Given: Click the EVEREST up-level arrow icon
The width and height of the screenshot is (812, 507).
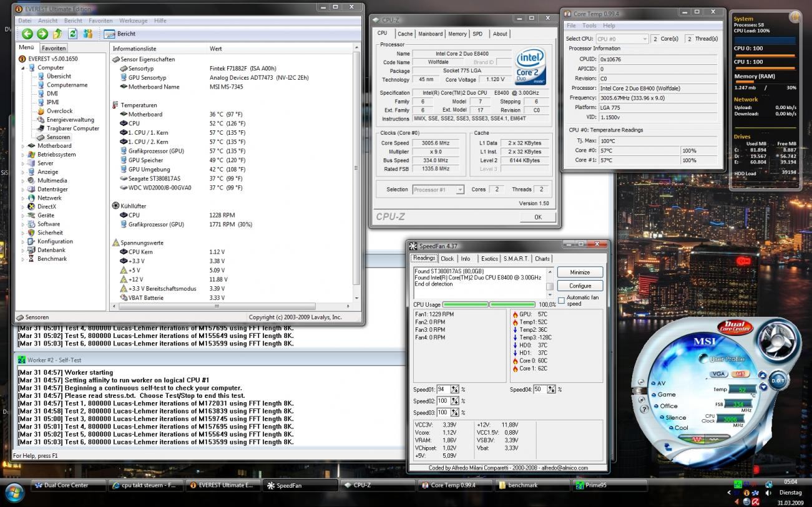Looking at the screenshot, I should pyautogui.click(x=57, y=34).
